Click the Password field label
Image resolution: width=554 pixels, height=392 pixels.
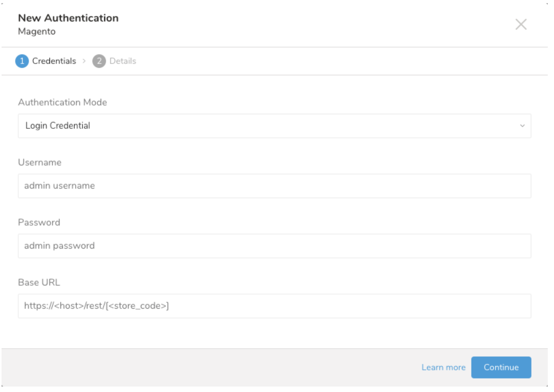point(39,222)
